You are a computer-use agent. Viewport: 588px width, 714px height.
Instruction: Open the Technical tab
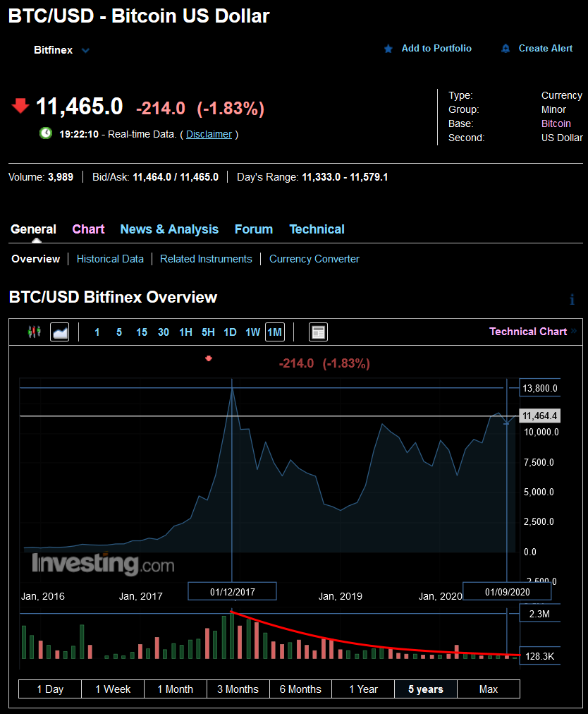[x=317, y=229]
